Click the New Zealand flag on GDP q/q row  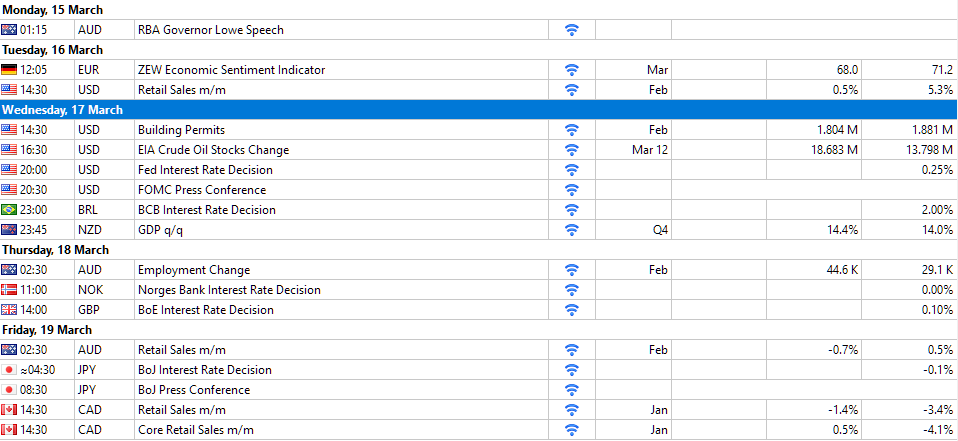[9, 230]
